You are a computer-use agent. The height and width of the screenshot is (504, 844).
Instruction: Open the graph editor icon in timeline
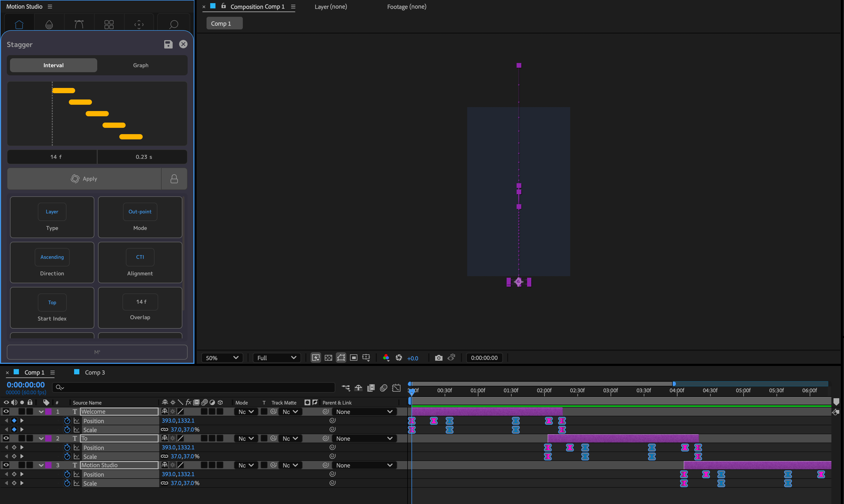coord(396,388)
